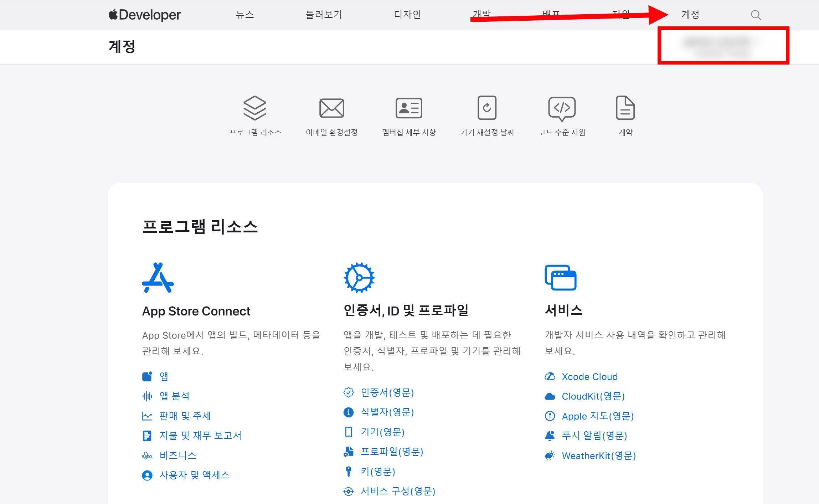819x504 pixels.
Task: Click the App Store Connect logo icon
Action: (158, 278)
